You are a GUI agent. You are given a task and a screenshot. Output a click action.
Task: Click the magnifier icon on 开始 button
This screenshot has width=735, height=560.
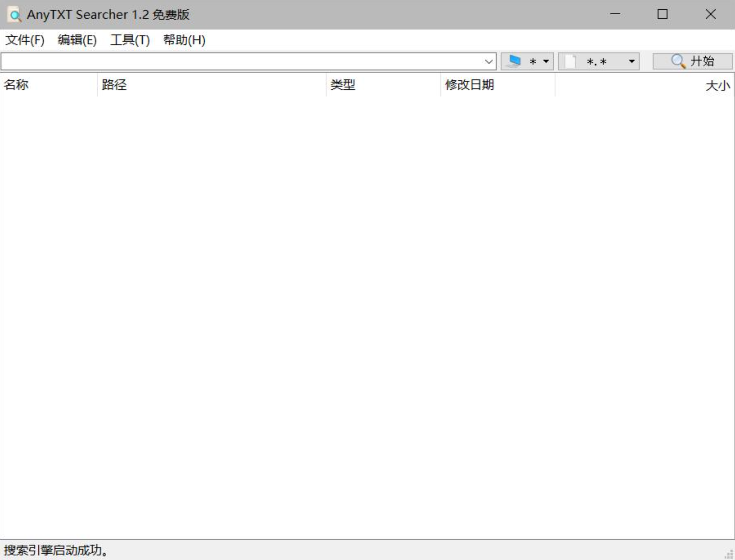678,61
